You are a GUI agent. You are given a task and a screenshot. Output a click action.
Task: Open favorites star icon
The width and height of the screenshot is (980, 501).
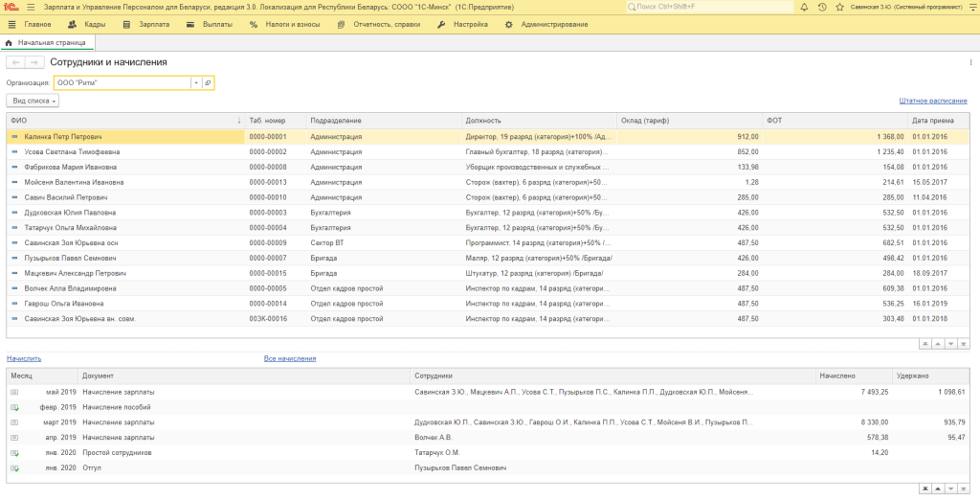tap(838, 7)
